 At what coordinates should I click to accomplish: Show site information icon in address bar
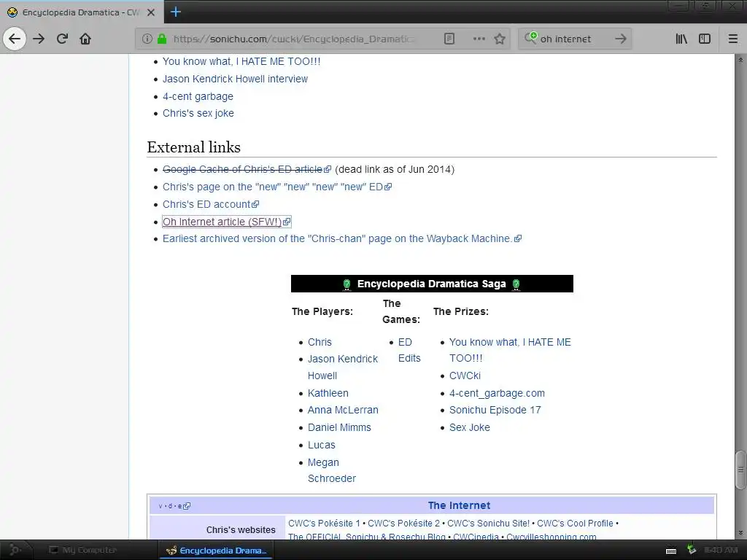pos(147,39)
